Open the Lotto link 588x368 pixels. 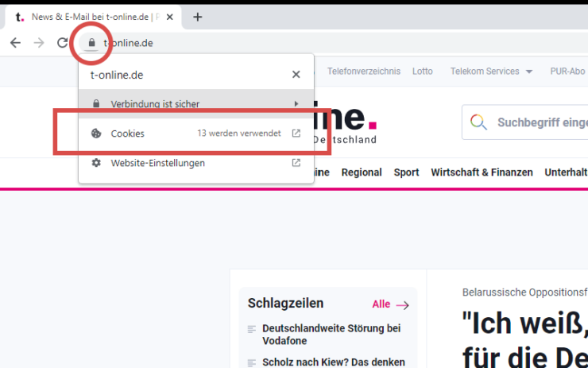[x=422, y=72]
